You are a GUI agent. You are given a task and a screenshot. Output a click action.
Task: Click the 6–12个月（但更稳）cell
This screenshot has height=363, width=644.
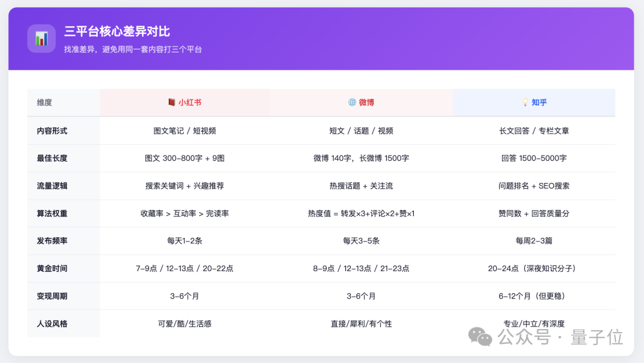pyautogui.click(x=534, y=296)
